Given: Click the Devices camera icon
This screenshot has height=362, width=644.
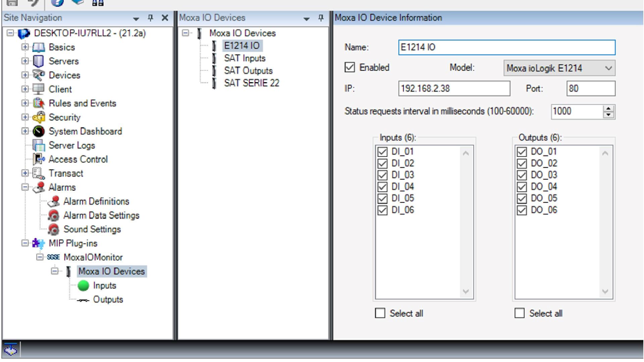Looking at the screenshot, I should pos(39,75).
